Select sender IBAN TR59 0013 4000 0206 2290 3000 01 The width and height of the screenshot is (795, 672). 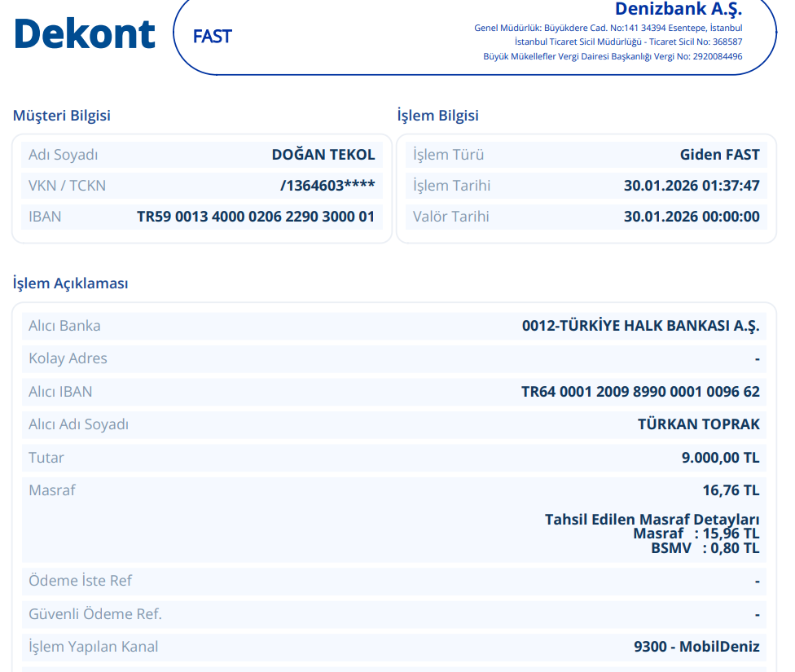tap(256, 217)
